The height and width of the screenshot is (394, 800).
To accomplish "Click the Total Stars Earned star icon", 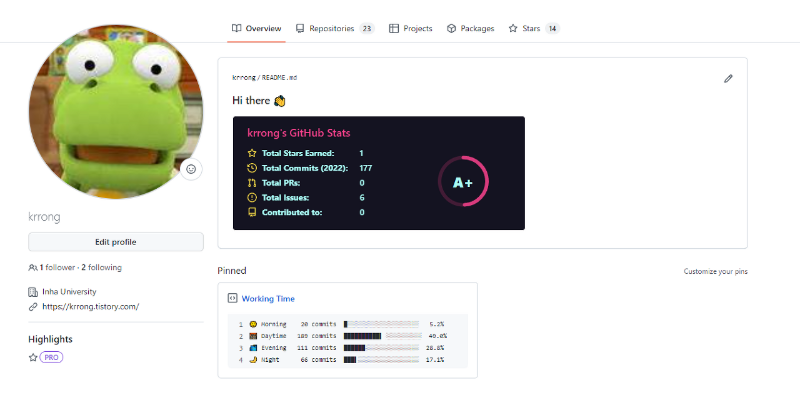I will pyautogui.click(x=252, y=153).
